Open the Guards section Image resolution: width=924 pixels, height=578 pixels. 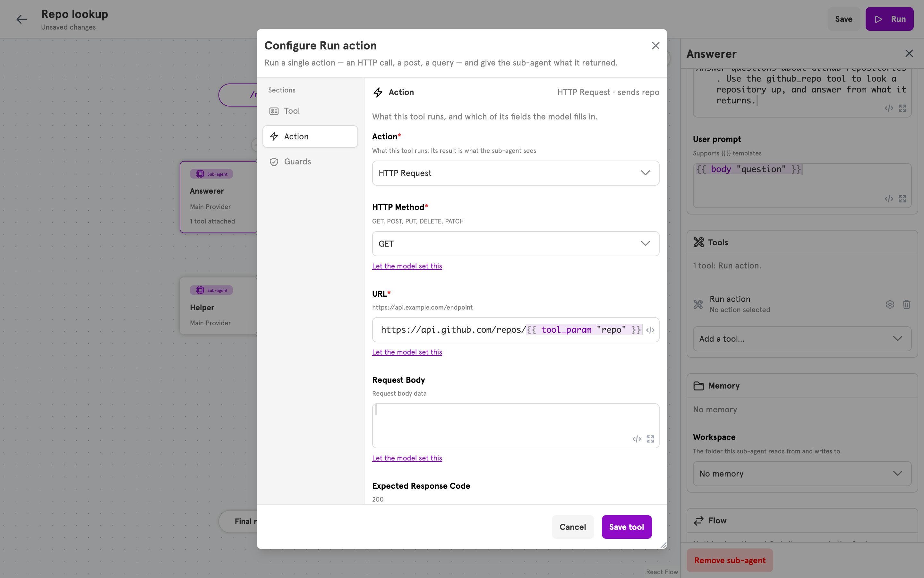[310, 162]
